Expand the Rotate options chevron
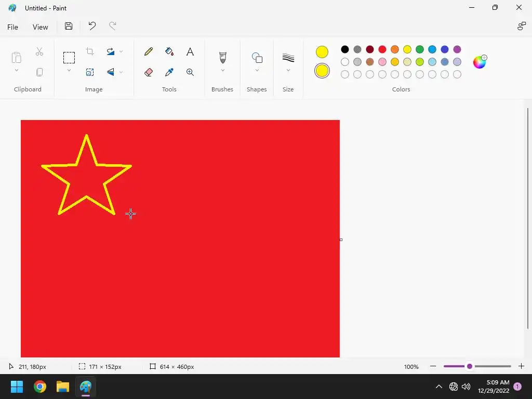 (121, 51)
